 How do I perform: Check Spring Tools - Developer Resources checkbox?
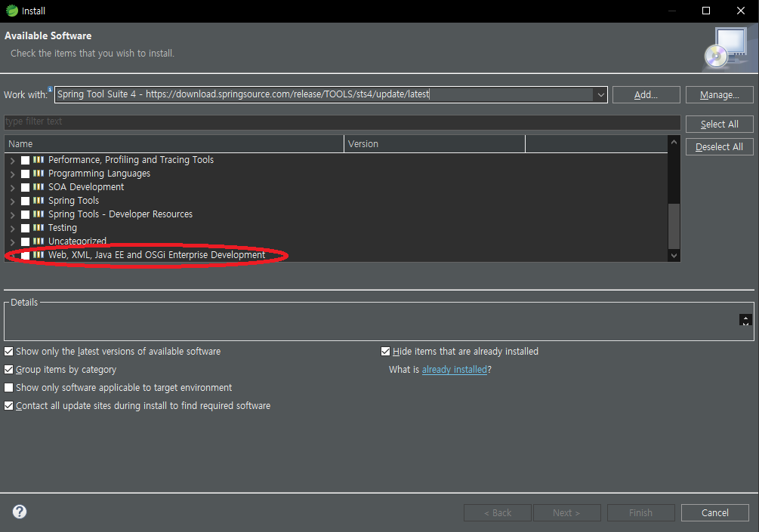point(25,214)
